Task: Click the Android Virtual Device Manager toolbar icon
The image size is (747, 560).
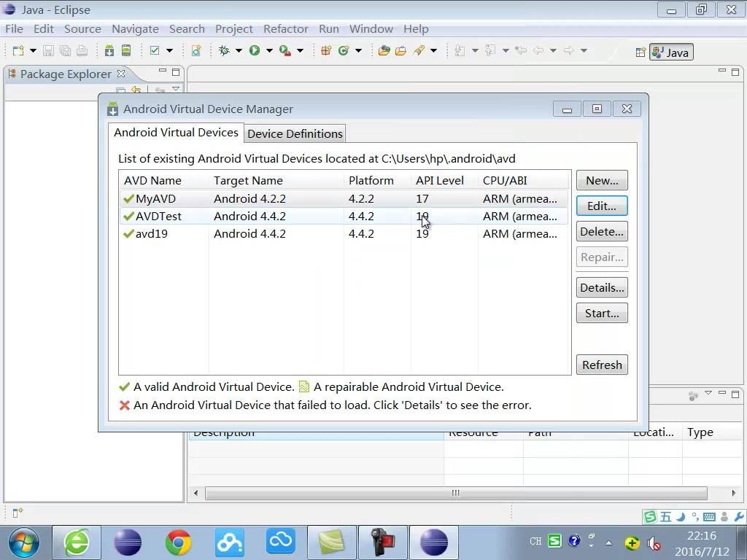Action: (125, 50)
